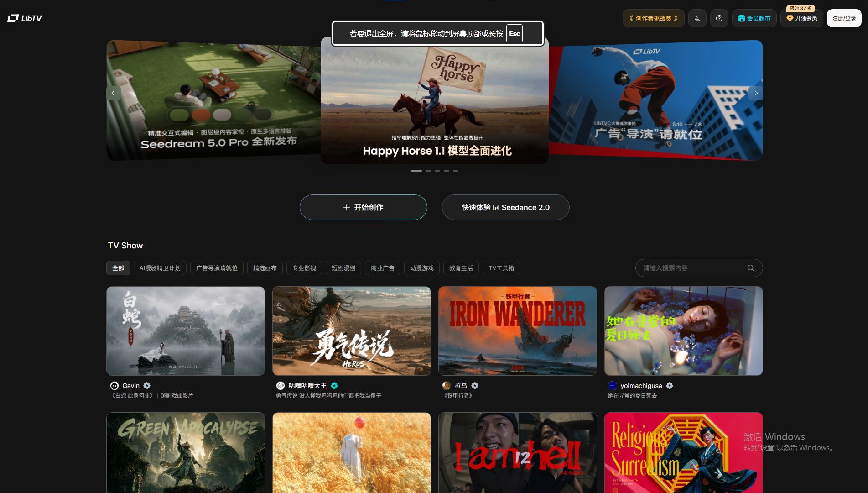Click Gavin's avatar icon
868x493 pixels.
pos(114,386)
